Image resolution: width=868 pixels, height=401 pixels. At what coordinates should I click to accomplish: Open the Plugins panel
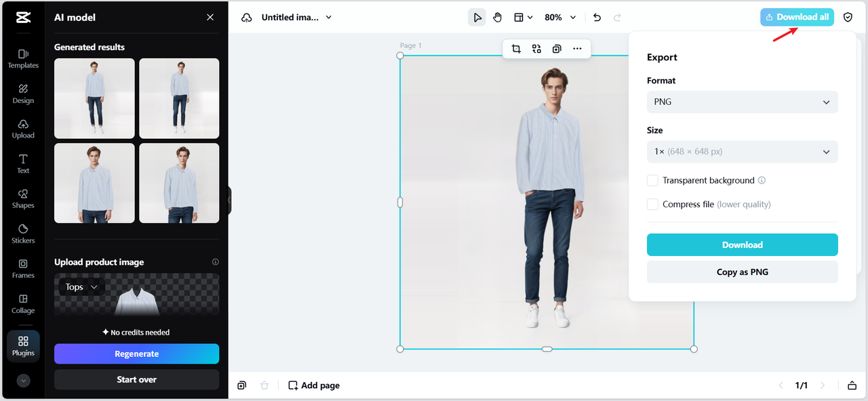[x=23, y=346]
